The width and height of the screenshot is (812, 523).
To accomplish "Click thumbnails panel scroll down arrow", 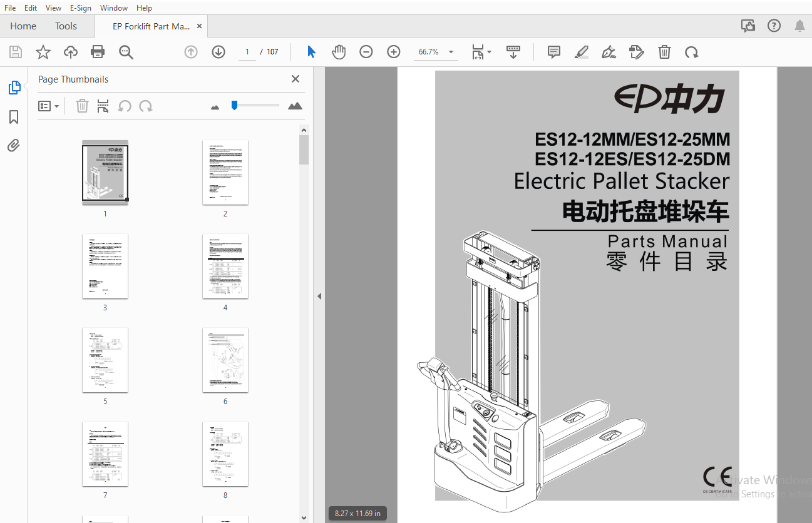I will coord(304,517).
